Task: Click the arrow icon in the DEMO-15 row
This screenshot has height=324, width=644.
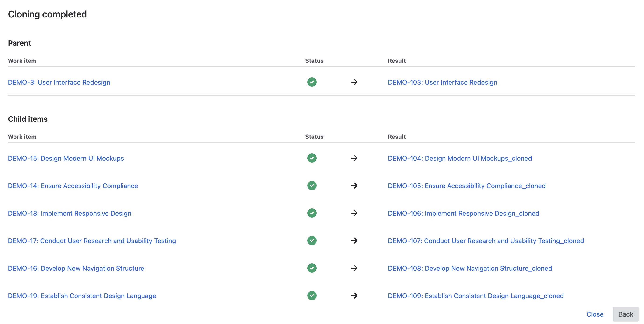Action: coord(354,158)
